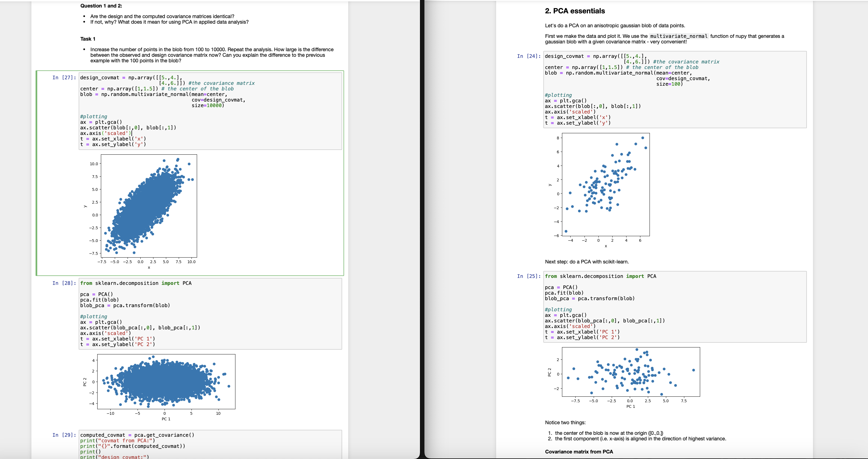The image size is (868, 459).
Task: Click the 'Task 1' markdown heading
Action: (88, 39)
